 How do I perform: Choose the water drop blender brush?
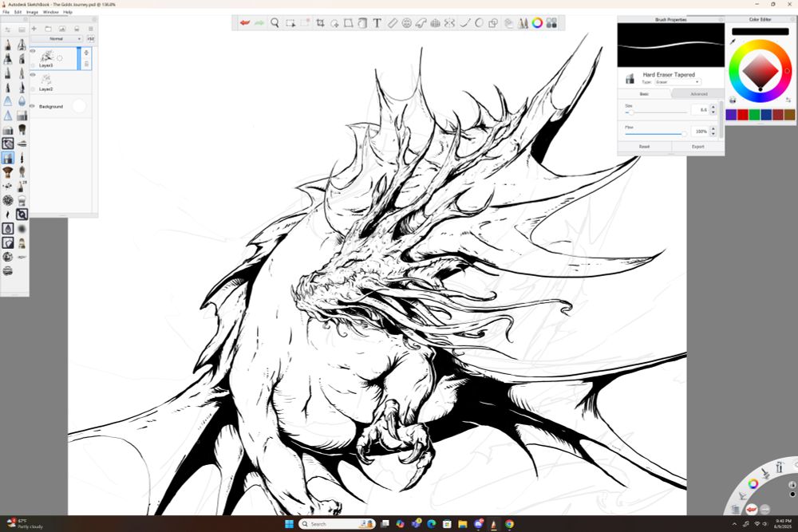coord(22,101)
